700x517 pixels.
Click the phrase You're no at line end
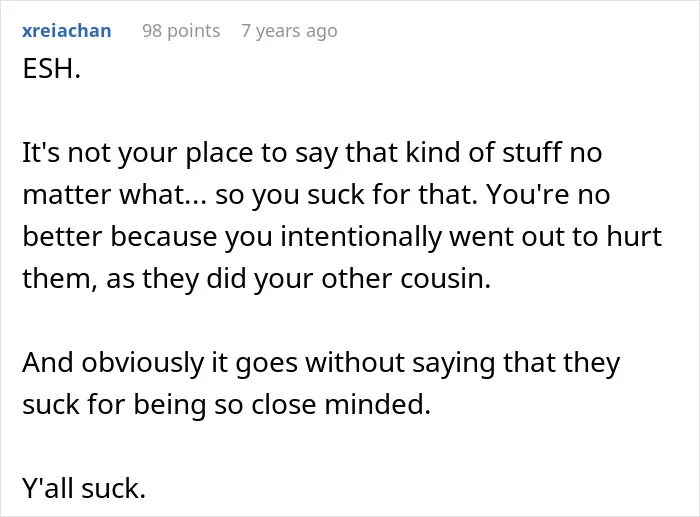coord(548,195)
